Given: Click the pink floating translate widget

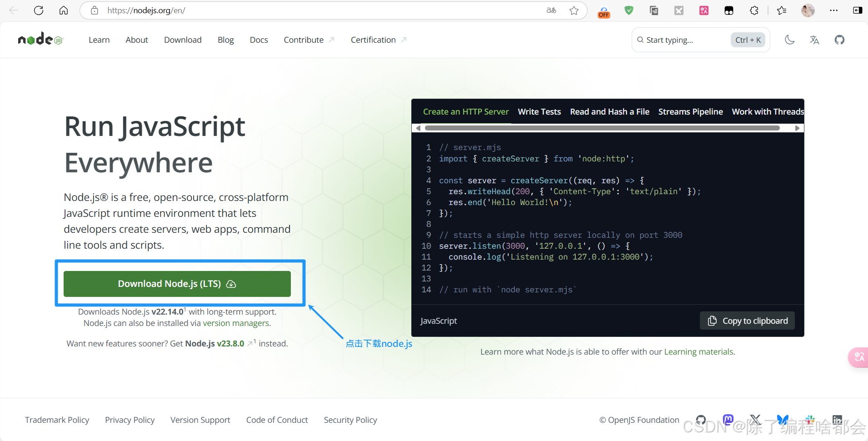Looking at the screenshot, I should tap(858, 357).
